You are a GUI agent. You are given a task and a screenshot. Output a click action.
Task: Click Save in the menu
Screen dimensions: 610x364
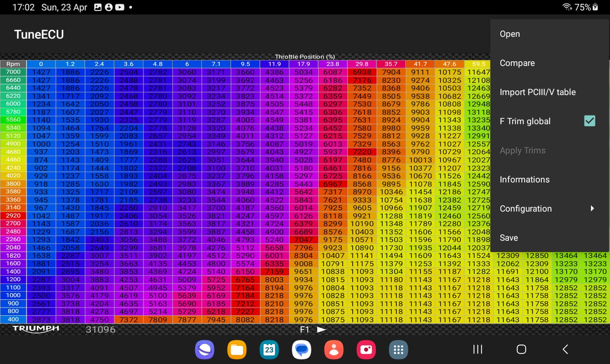coord(508,238)
